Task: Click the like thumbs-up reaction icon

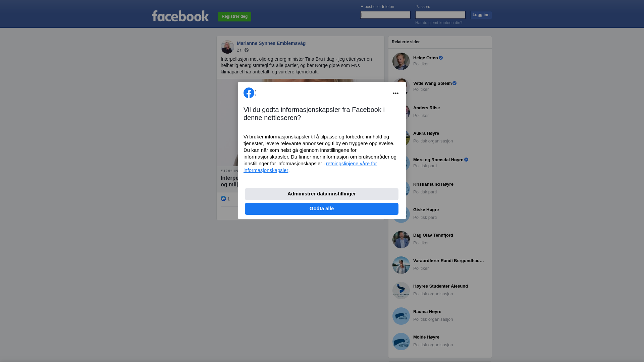Action: pos(223,198)
